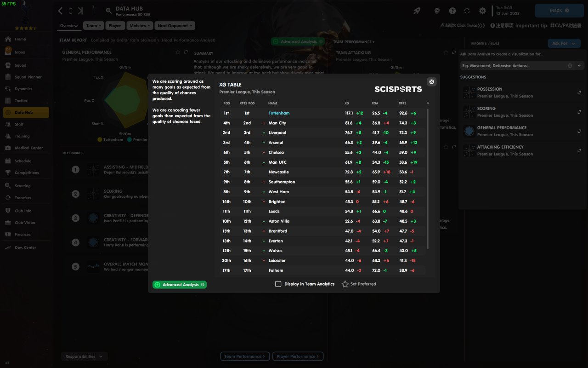588x368 pixels.
Task: Sort table by XG column header
Action: [347, 103]
